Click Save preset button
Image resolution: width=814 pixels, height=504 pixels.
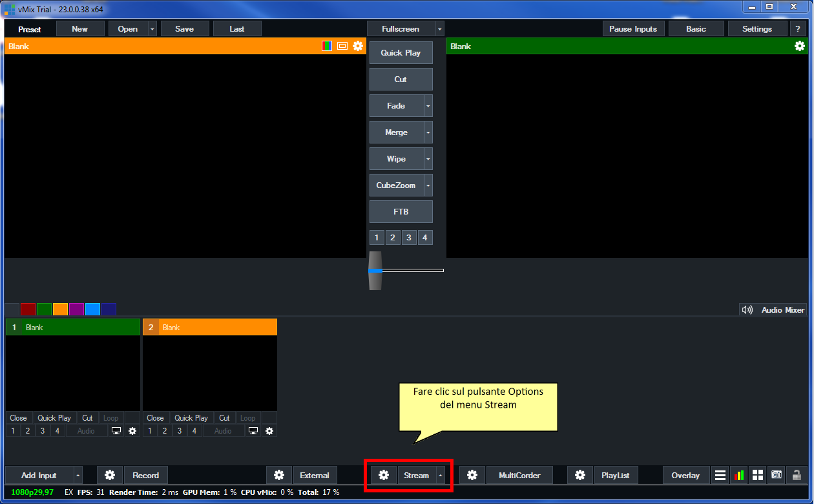184,28
